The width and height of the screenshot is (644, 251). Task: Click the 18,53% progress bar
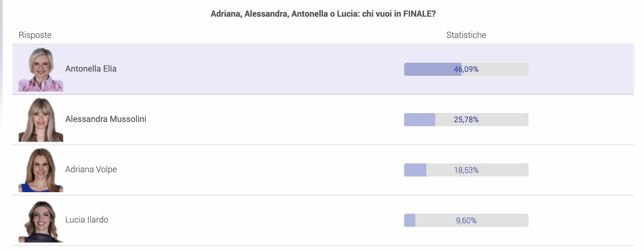(466, 170)
